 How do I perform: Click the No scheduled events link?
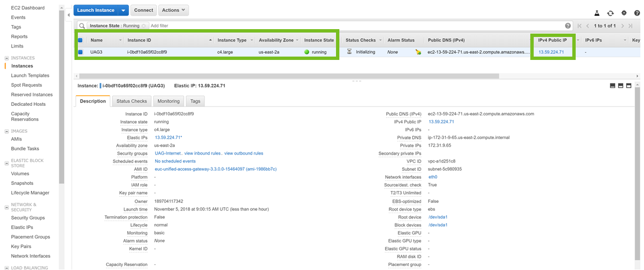click(x=175, y=161)
